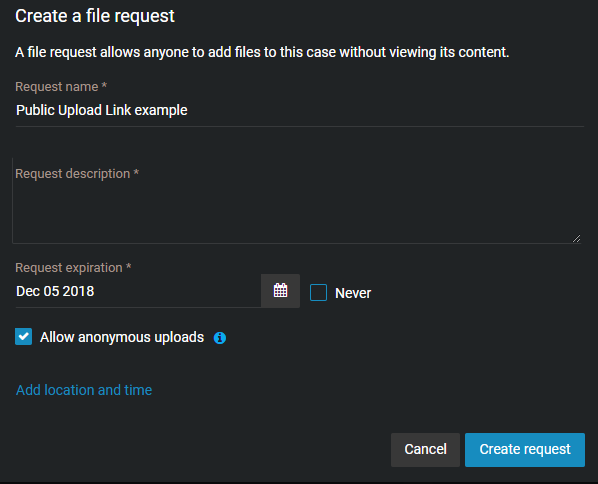Click the Allow anonymous uploads label text

point(122,337)
